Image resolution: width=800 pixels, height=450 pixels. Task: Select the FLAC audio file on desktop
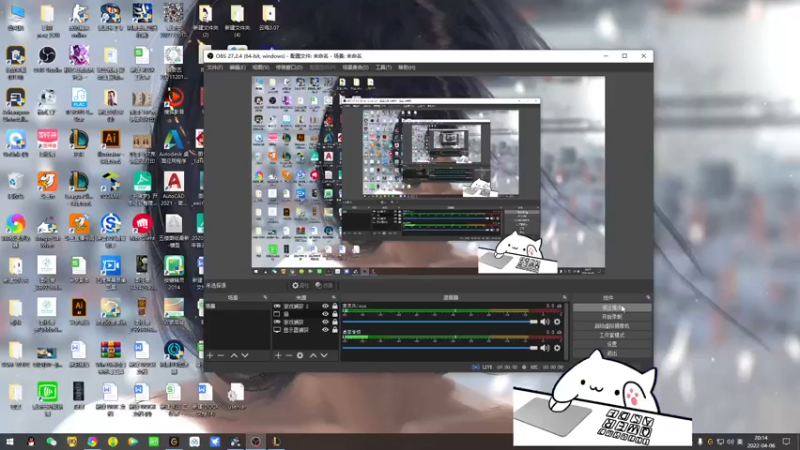(x=79, y=105)
